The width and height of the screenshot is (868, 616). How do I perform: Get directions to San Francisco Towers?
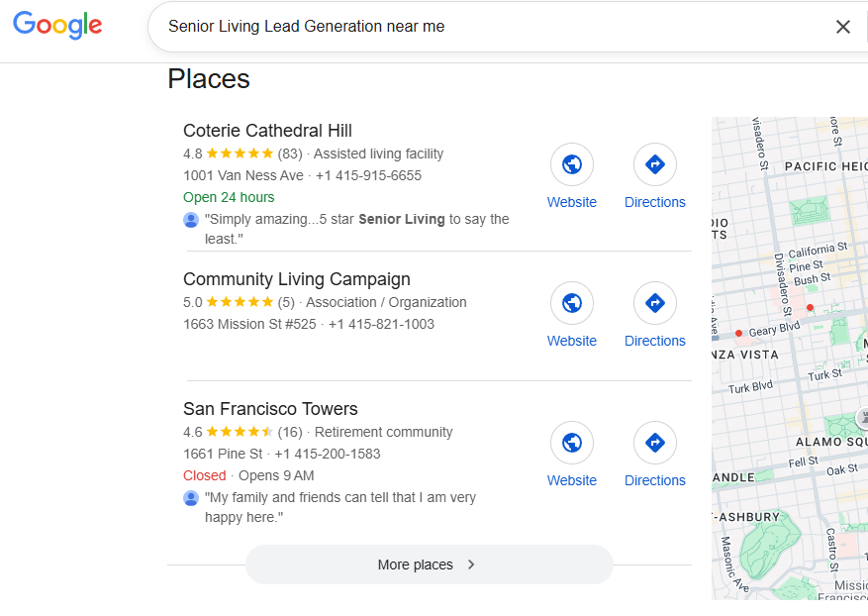click(654, 443)
